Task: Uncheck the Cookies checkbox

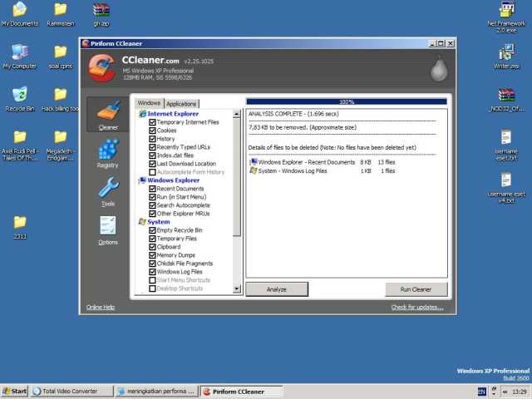Action: click(x=152, y=131)
